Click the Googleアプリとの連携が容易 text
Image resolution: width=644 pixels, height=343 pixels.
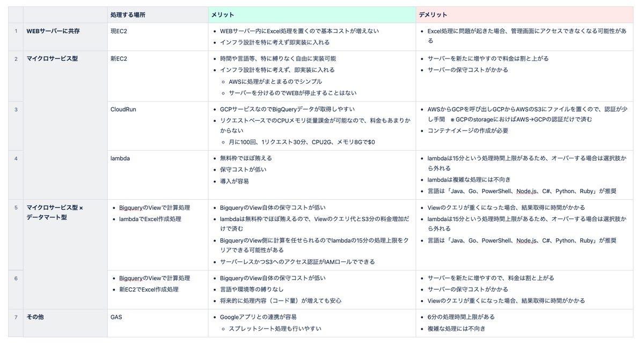click(258, 317)
